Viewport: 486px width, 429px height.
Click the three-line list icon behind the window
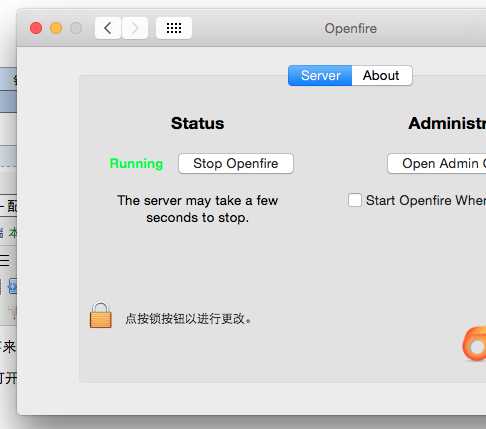click(x=5, y=260)
